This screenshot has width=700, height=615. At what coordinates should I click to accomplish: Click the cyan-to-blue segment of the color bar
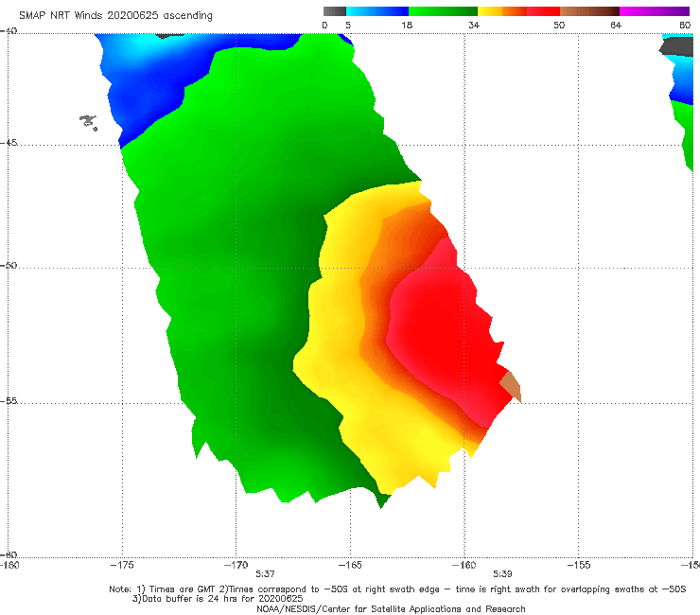[x=377, y=11]
